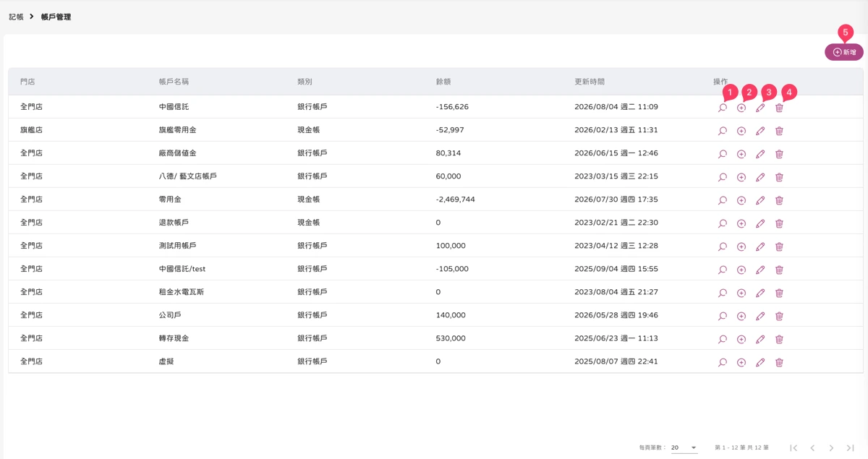Edit the 中國信託 account

click(x=760, y=108)
